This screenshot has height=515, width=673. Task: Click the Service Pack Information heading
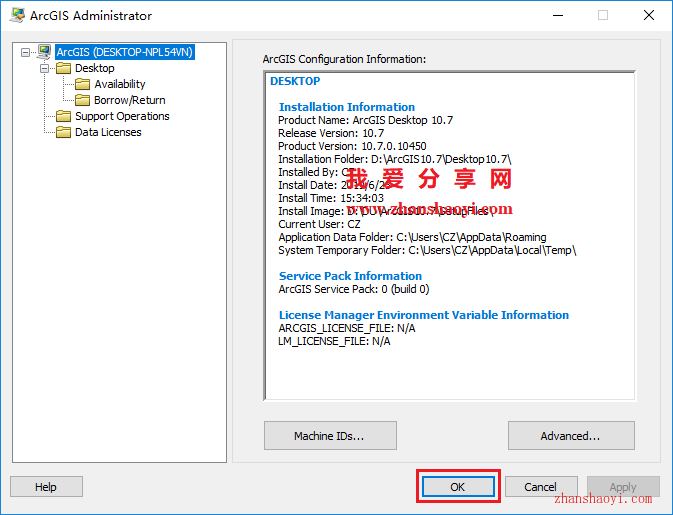[x=350, y=276]
